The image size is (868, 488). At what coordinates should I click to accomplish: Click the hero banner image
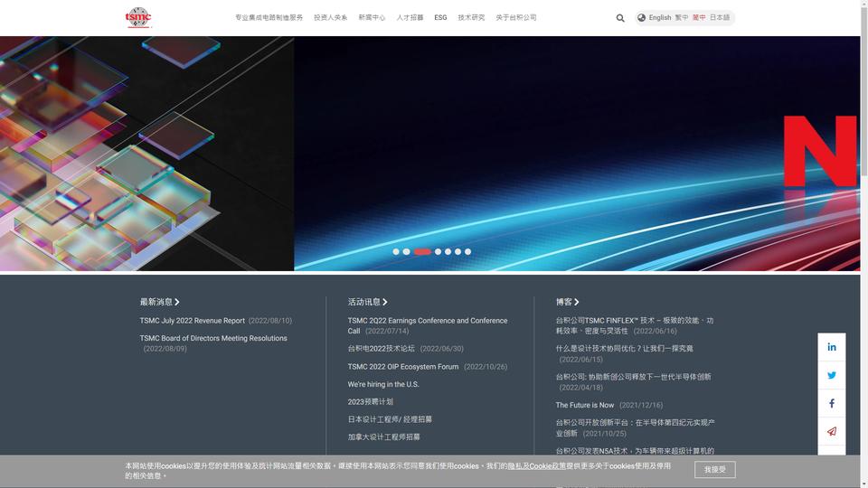point(430,154)
